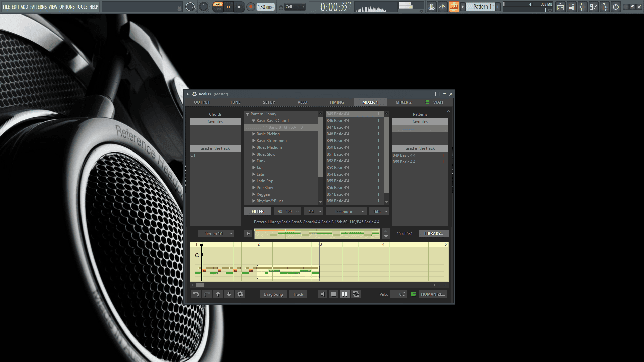Toggle the WAH green enable indicator
The width and height of the screenshot is (644, 362).
(427, 102)
